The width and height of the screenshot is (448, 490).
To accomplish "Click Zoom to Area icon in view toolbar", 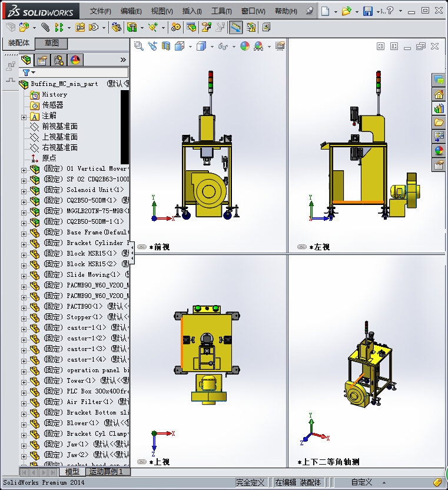I will (x=139, y=47).
